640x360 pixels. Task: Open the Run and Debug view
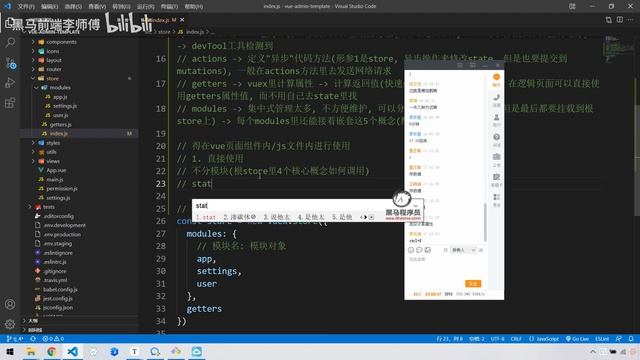tap(10, 83)
